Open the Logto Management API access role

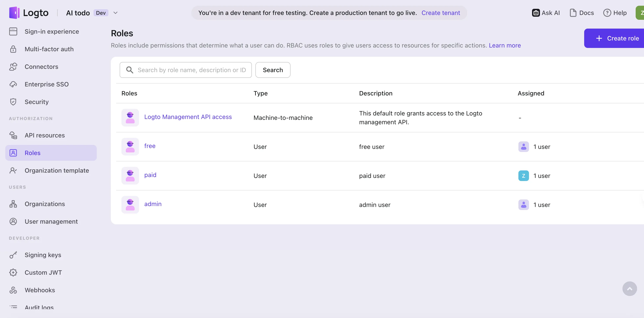point(188,117)
